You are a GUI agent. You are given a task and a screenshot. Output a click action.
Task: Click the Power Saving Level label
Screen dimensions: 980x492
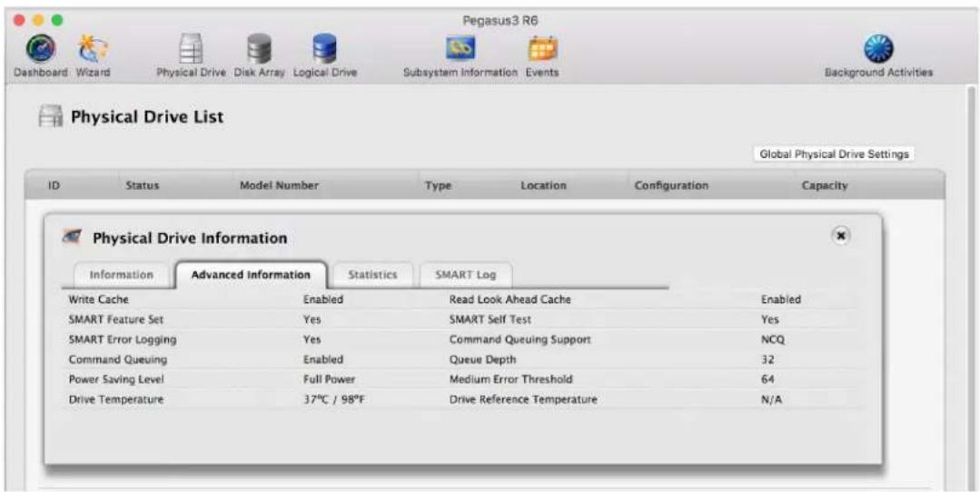[x=116, y=379]
